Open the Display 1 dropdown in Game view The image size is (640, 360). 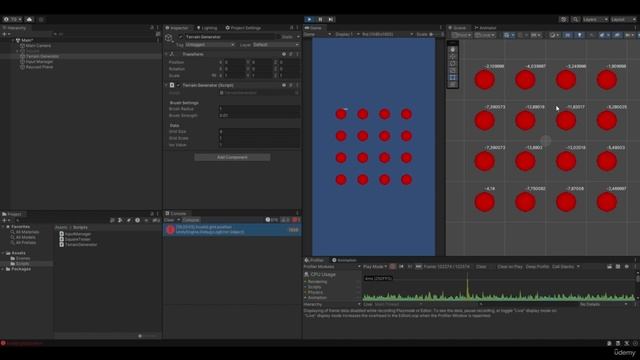(346, 34)
